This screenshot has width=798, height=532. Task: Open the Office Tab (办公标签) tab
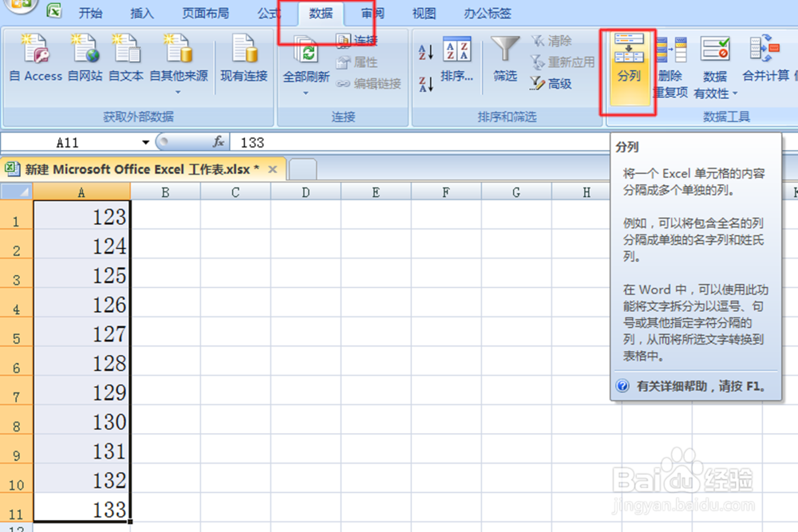coord(487,14)
